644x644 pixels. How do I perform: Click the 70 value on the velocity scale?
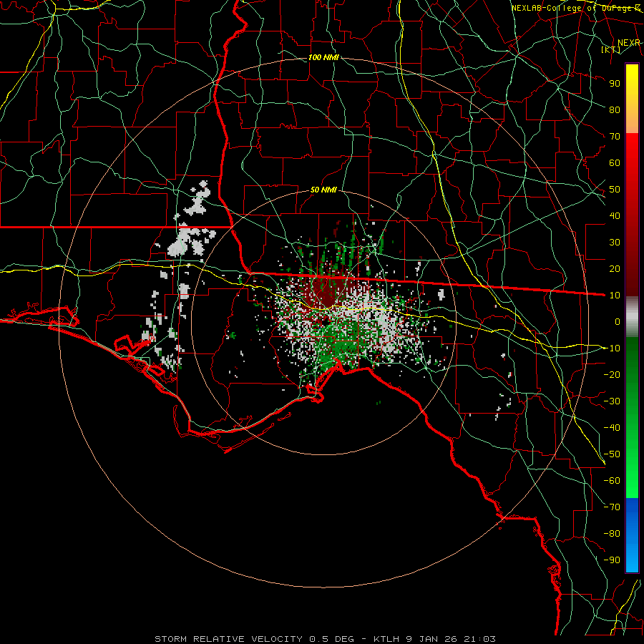point(615,137)
